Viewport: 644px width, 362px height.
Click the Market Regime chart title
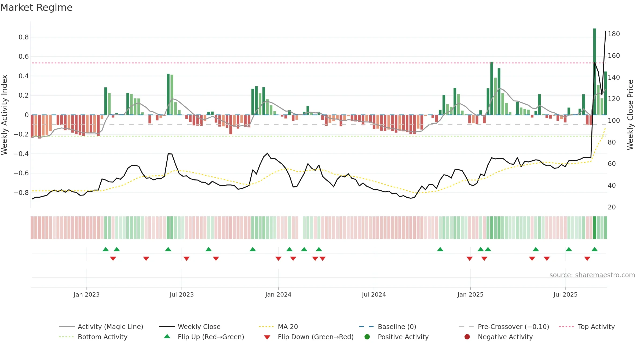[36, 8]
